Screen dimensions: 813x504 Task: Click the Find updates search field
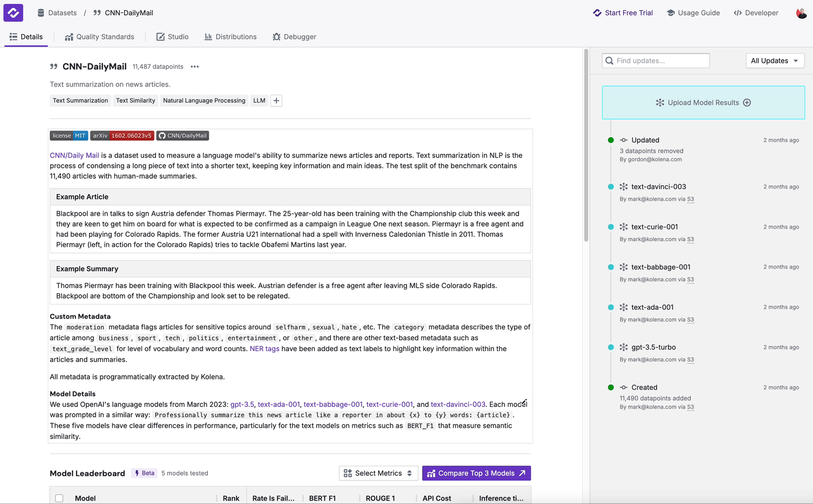coord(656,61)
